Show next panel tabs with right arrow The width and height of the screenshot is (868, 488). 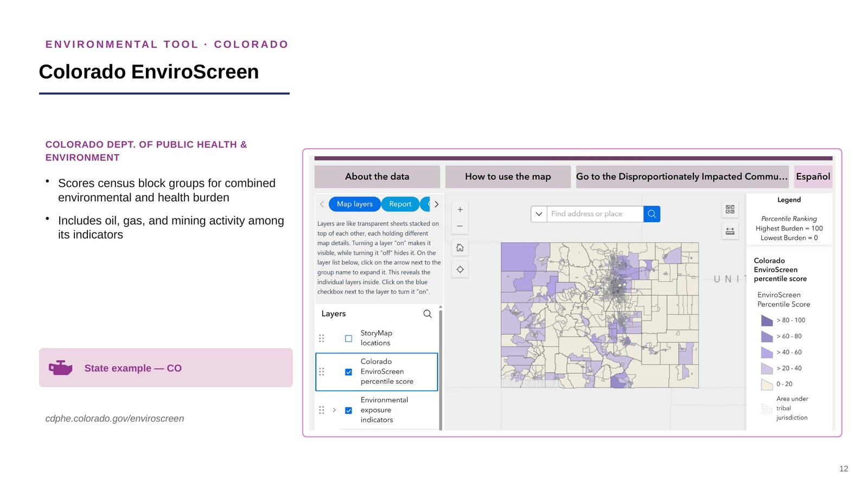pyautogui.click(x=437, y=204)
